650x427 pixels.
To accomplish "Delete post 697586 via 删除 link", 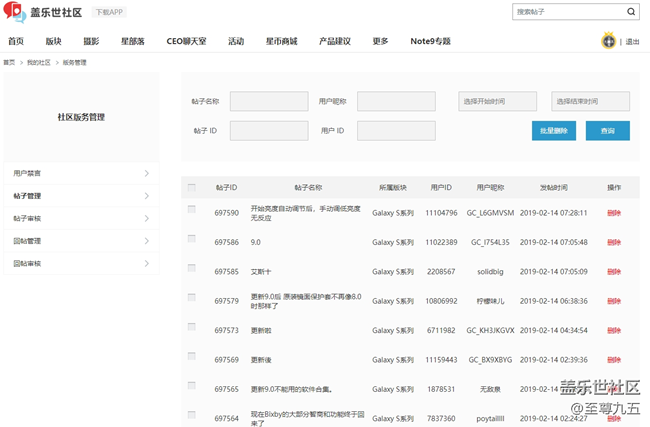I will click(x=614, y=242).
